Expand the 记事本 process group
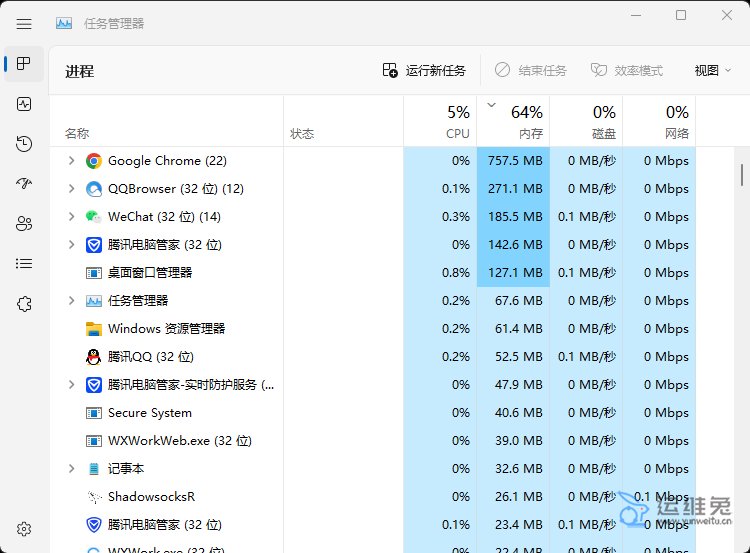 pos(71,469)
